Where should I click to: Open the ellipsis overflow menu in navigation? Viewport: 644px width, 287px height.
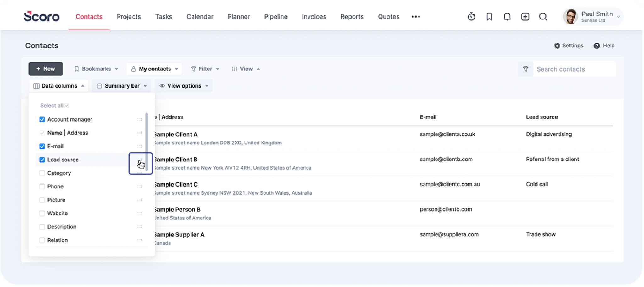(x=416, y=17)
